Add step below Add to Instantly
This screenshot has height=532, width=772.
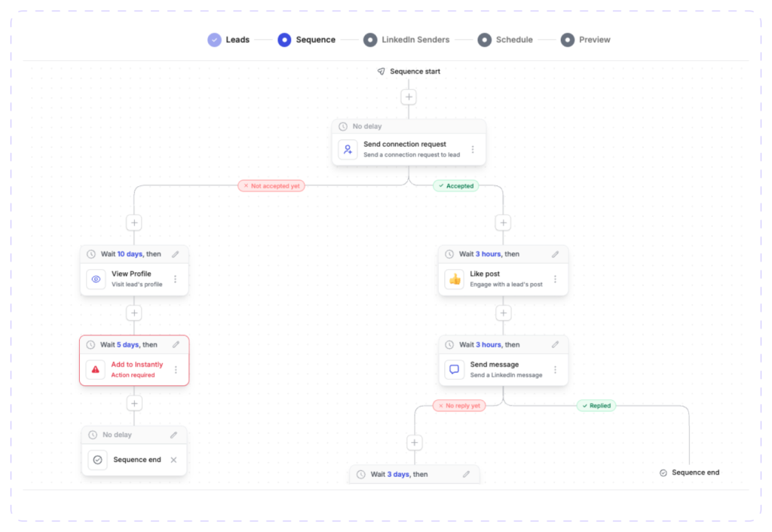pos(134,404)
